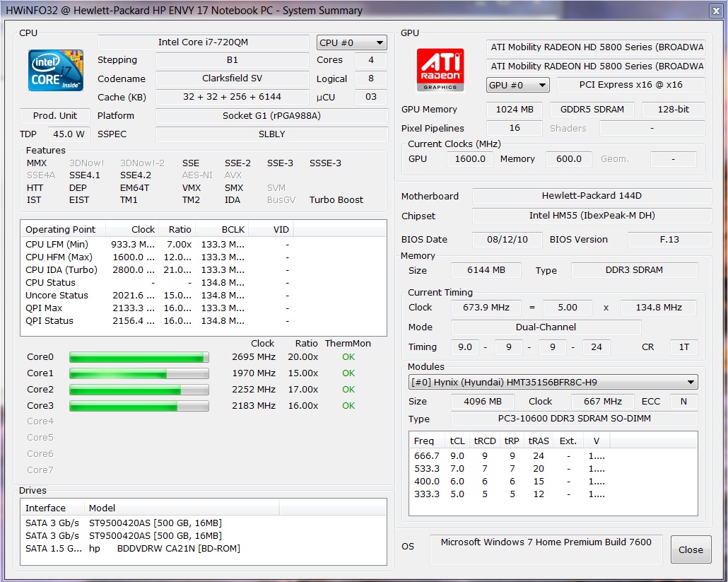Click the Close button
The image size is (728, 582).
tap(691, 549)
